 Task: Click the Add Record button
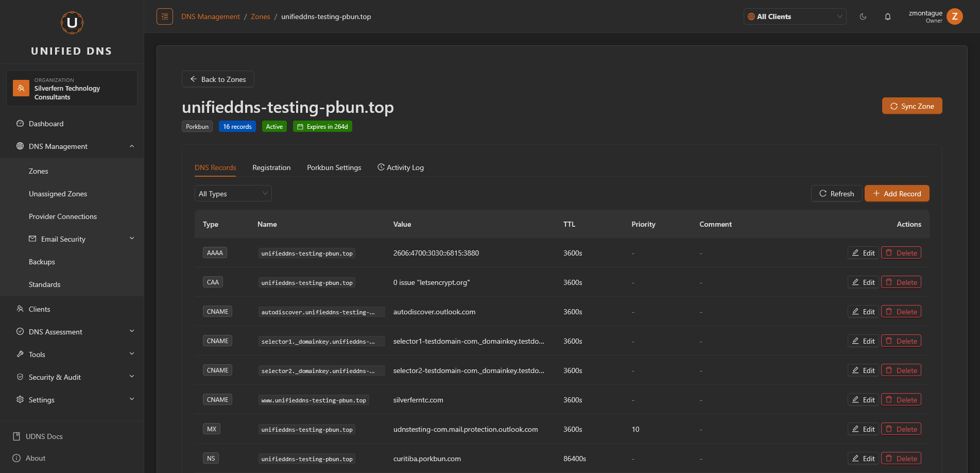point(897,194)
